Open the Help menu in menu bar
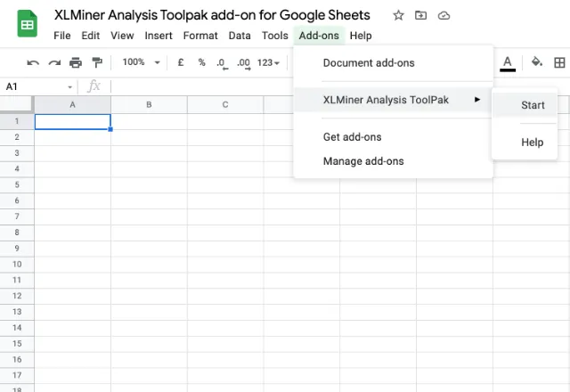Viewport: 570px width, 392px height. coord(361,36)
